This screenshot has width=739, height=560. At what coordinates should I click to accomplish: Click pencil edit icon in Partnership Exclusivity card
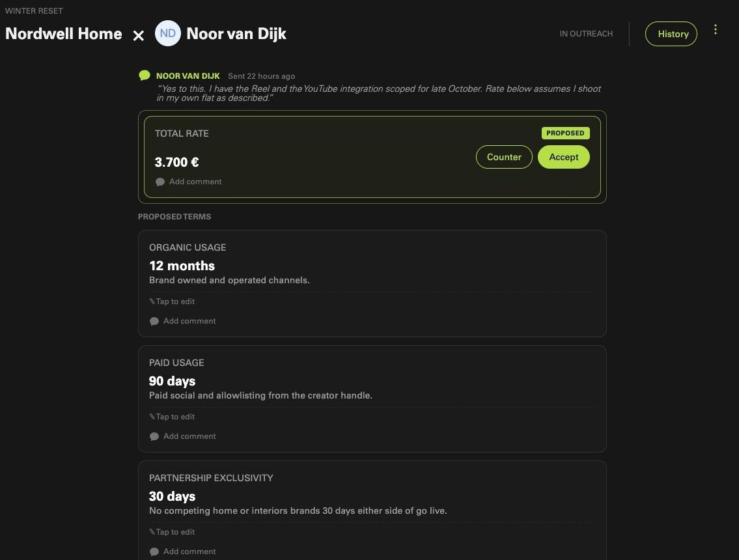click(152, 532)
